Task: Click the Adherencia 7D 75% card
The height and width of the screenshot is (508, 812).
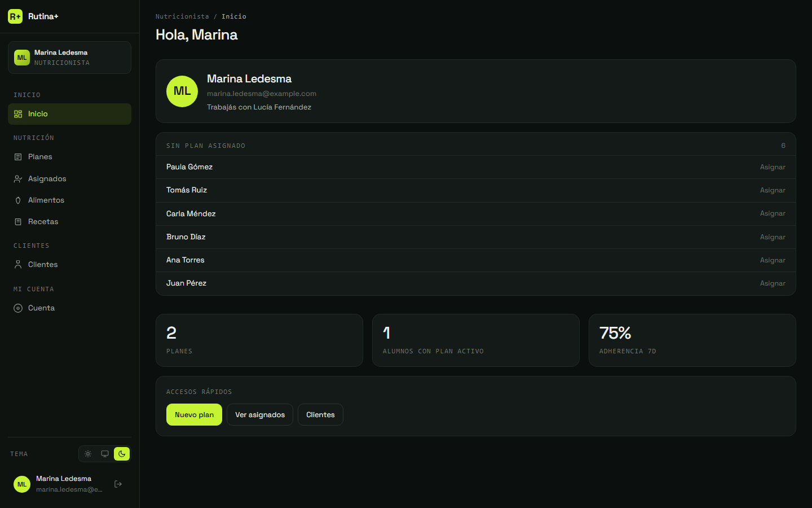Action: (x=692, y=340)
